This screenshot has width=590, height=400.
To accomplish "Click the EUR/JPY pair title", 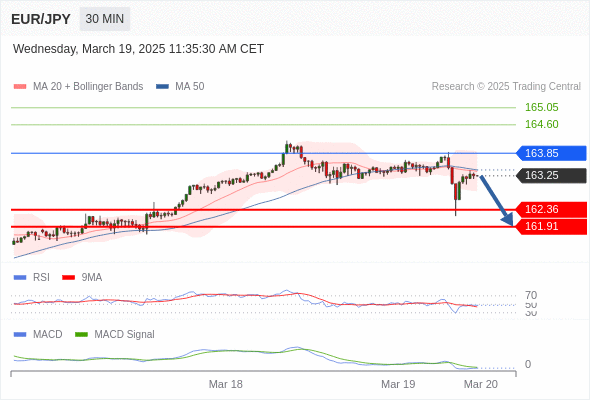I will pyautogui.click(x=41, y=19).
